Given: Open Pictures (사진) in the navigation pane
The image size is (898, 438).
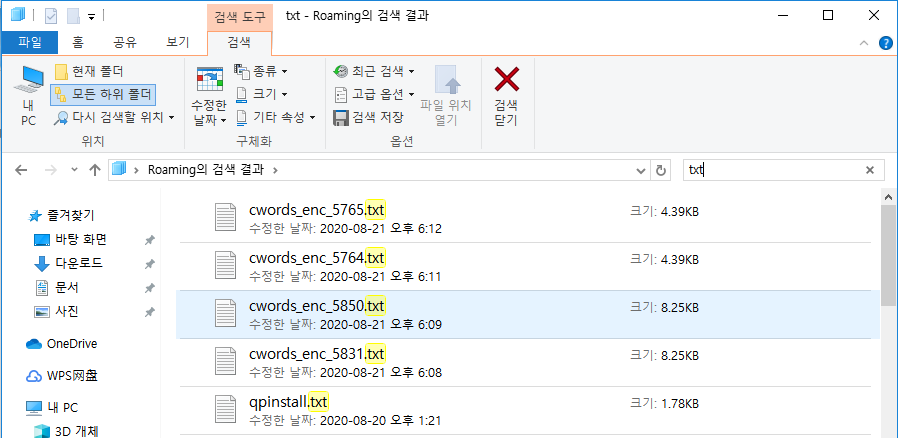Looking at the screenshot, I should pyautogui.click(x=56, y=311).
